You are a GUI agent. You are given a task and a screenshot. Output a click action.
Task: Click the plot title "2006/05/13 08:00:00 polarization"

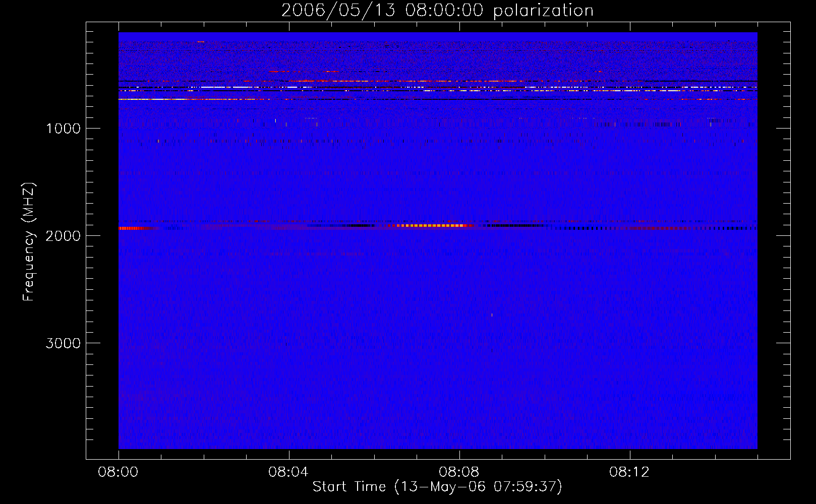(x=437, y=10)
